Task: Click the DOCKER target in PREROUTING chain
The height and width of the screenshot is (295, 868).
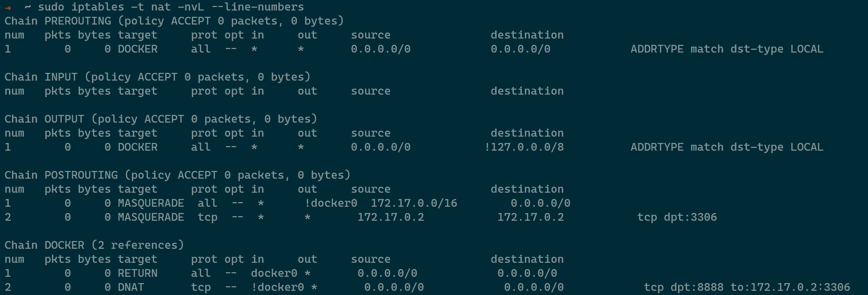Action: pos(138,49)
